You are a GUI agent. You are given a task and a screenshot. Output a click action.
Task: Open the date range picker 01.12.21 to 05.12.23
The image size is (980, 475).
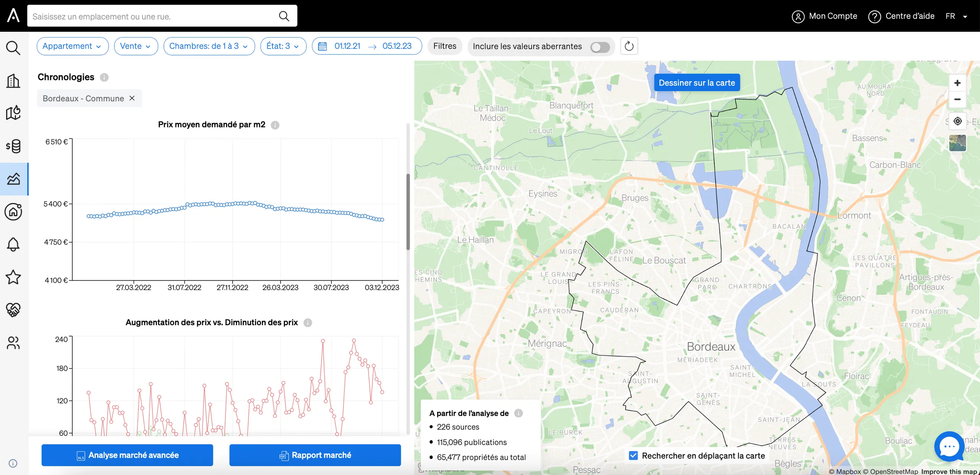pos(367,46)
